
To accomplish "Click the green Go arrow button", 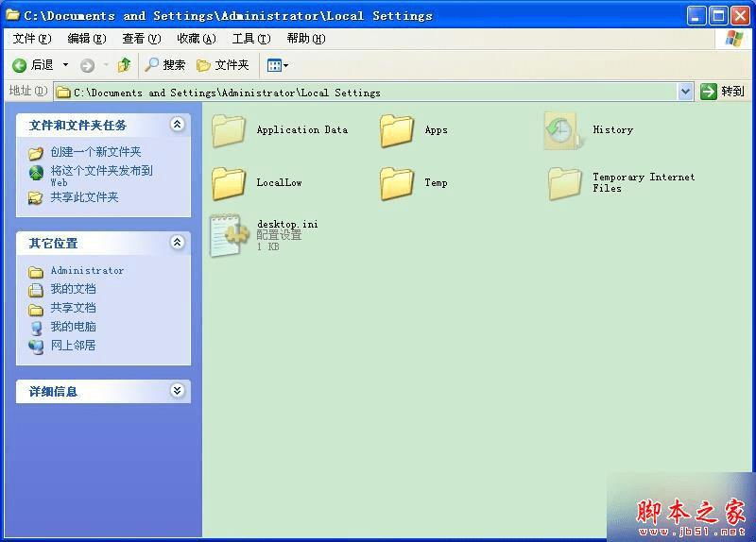I will (x=708, y=92).
